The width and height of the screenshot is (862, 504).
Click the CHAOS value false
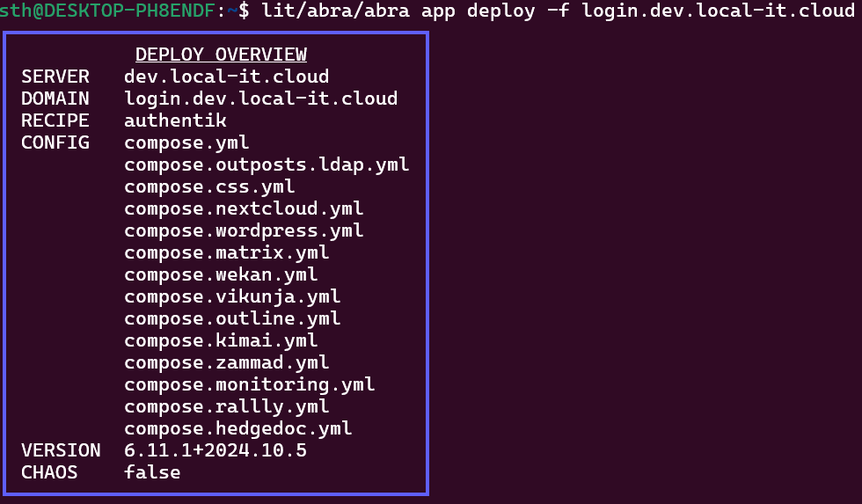click(x=152, y=472)
